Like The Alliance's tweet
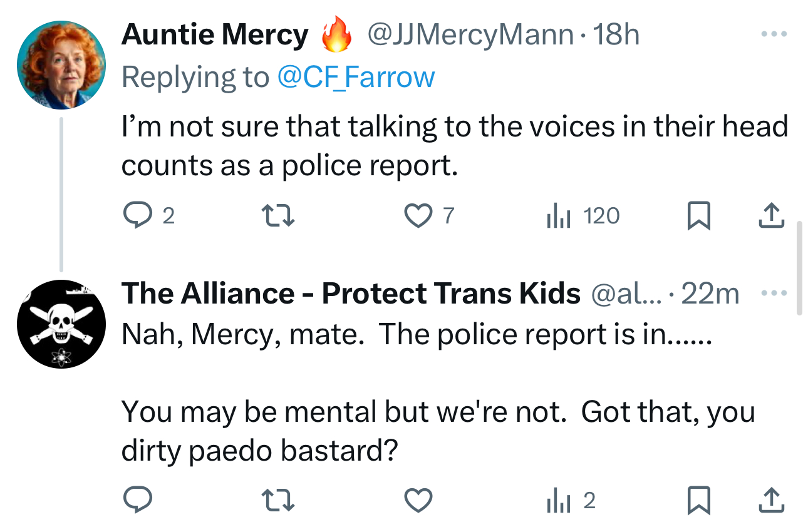The width and height of the screenshot is (808, 532). pos(418,500)
